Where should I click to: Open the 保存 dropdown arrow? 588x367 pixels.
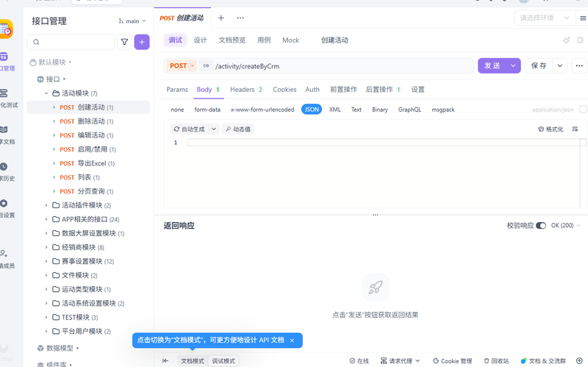560,65
